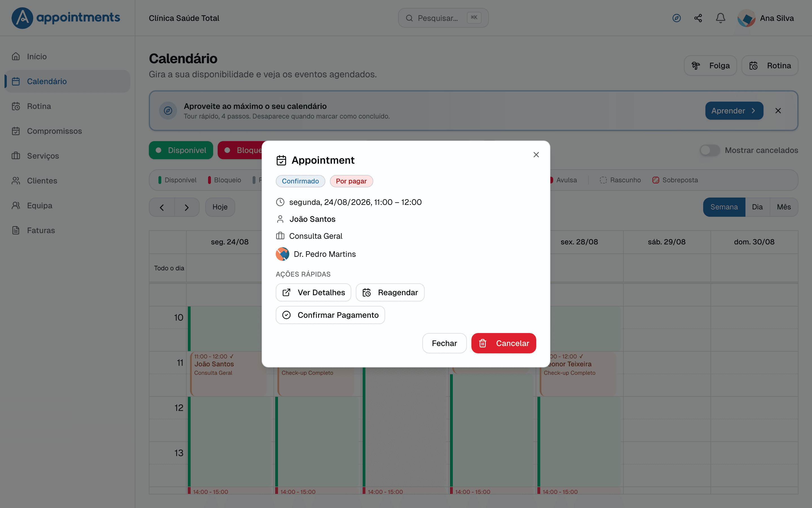Image resolution: width=812 pixels, height=508 pixels.
Task: Open Ver Detalhes for the appointment
Action: [314, 292]
